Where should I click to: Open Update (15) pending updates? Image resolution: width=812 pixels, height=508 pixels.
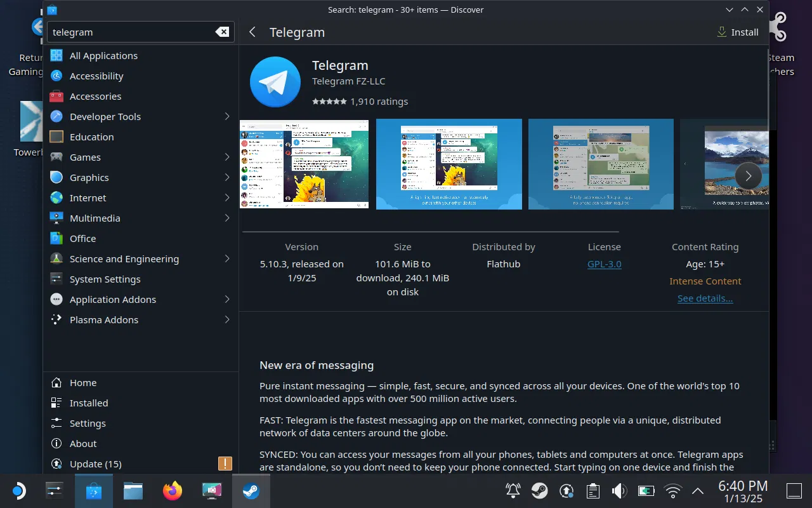(x=140, y=464)
